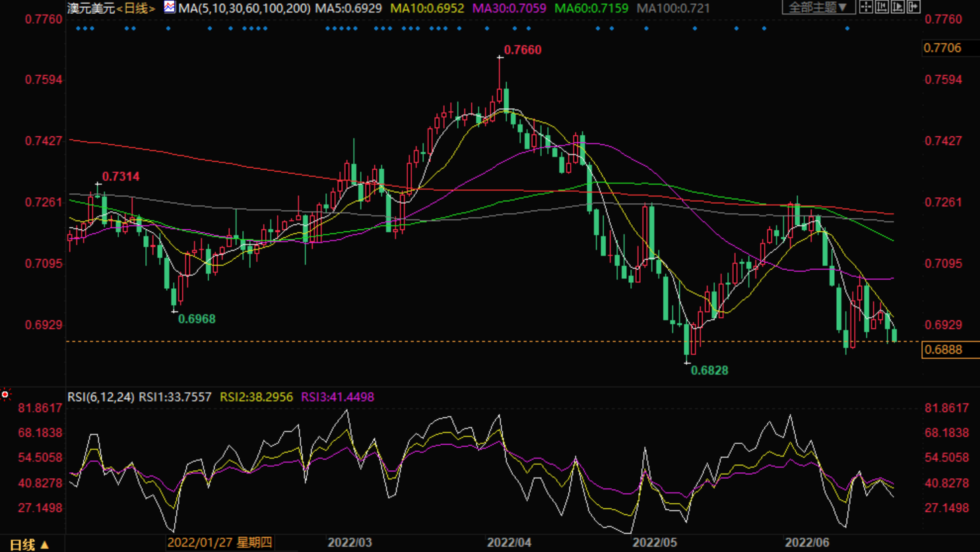Click the jump-to-start range icon

[882, 7]
